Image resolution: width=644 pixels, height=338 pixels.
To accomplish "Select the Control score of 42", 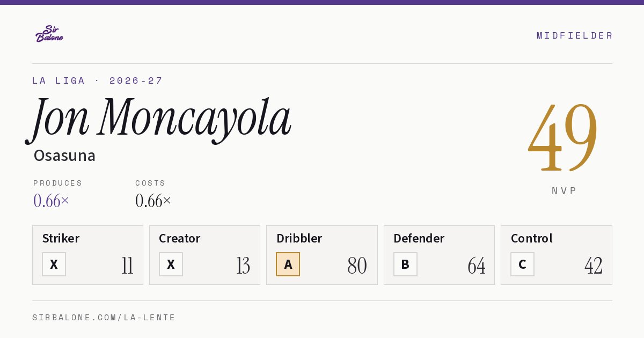I will point(594,266).
